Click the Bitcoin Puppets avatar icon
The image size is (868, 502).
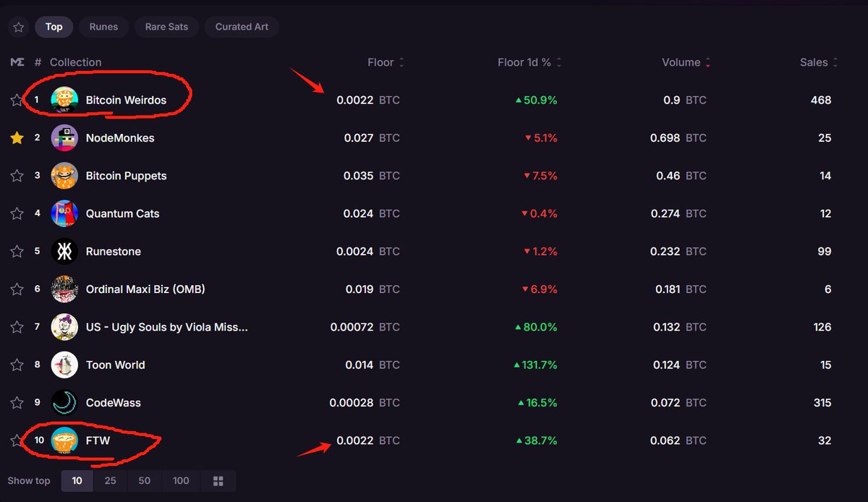point(64,176)
